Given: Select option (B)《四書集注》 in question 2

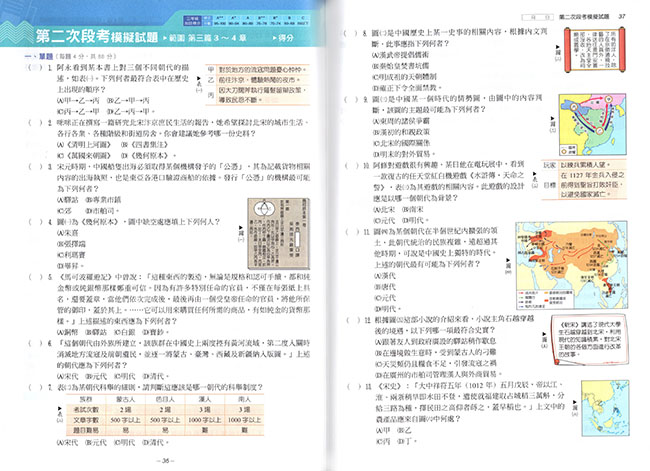Looking at the screenshot, I should [144, 144].
